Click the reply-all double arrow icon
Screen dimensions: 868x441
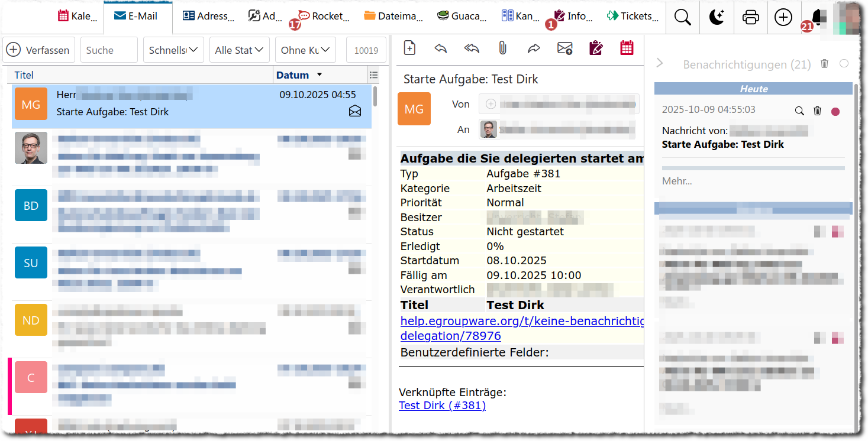click(472, 48)
